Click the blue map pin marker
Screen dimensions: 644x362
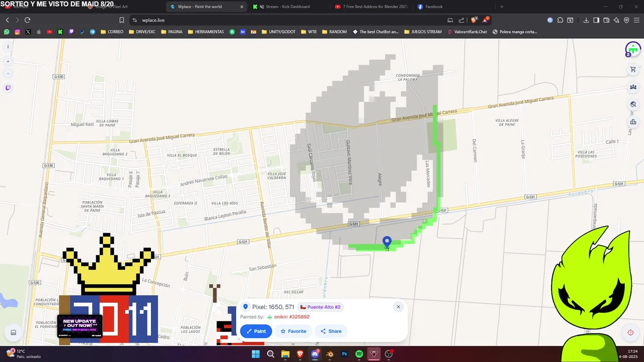(x=387, y=242)
